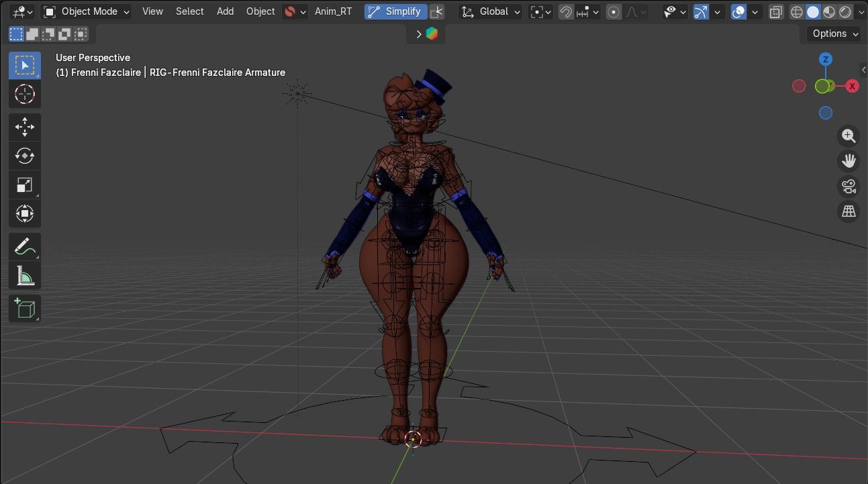Select the Transform tool
Image resolution: width=868 pixels, height=484 pixels.
(x=25, y=213)
